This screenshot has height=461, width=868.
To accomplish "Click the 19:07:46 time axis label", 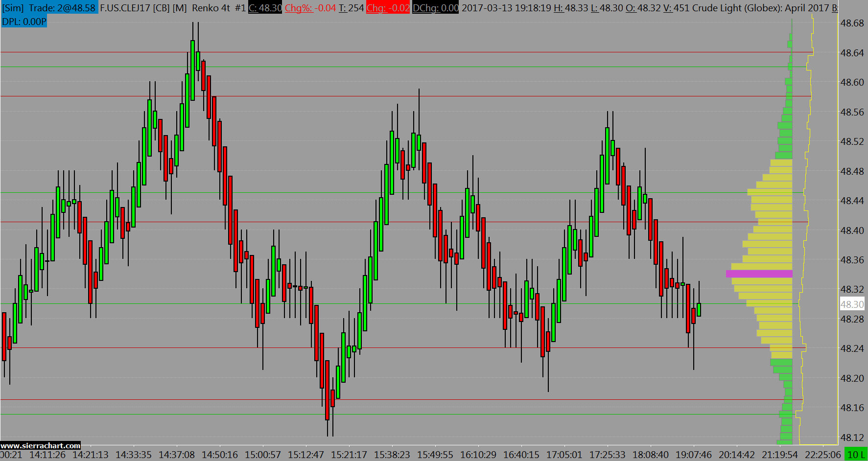I will pos(694,455).
